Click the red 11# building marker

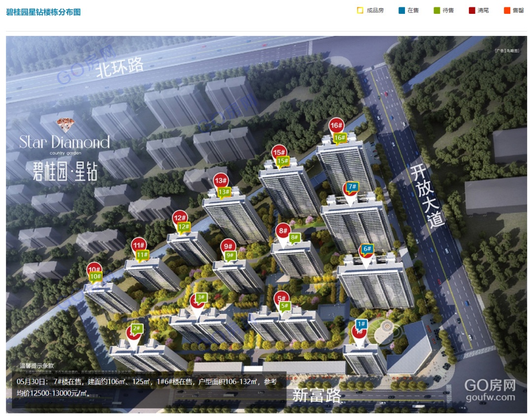[x=139, y=245]
